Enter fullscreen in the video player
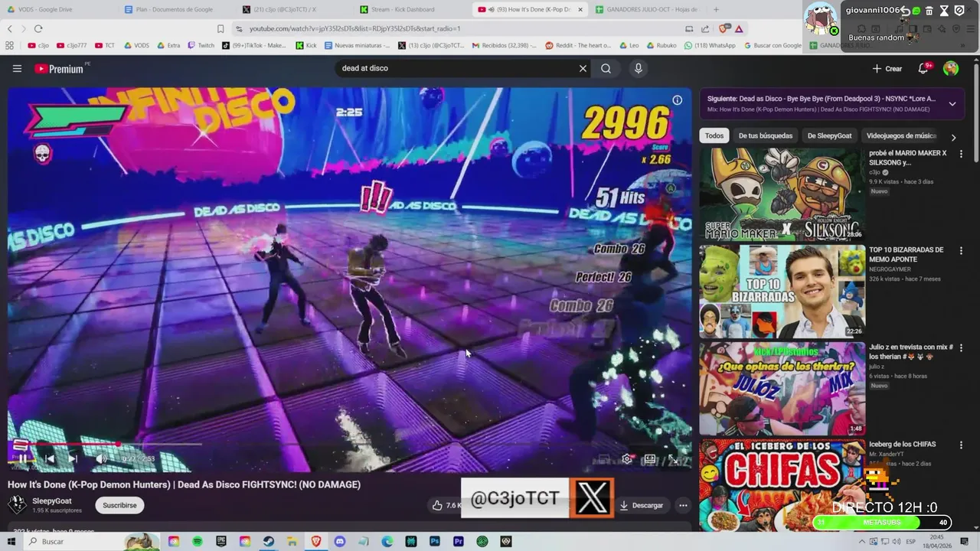This screenshot has width=980, height=551. (x=673, y=458)
